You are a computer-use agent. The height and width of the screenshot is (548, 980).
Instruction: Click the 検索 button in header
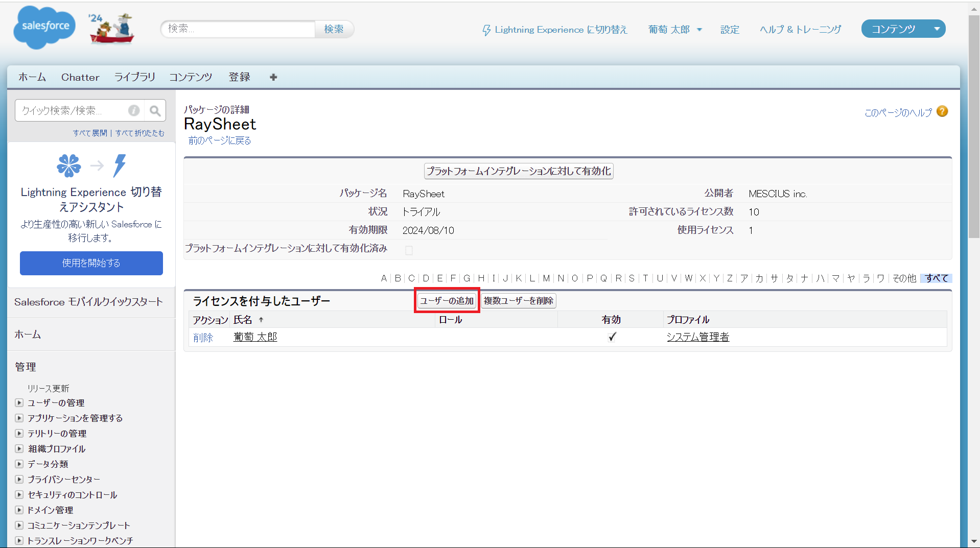334,29
